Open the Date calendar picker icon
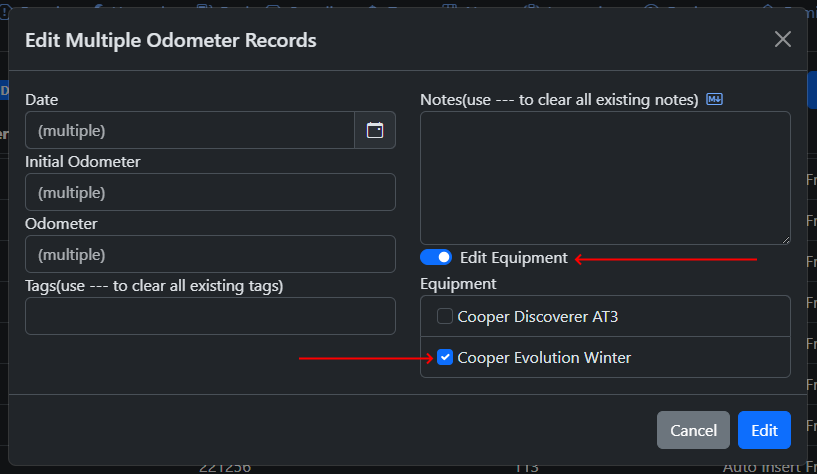 [x=375, y=130]
